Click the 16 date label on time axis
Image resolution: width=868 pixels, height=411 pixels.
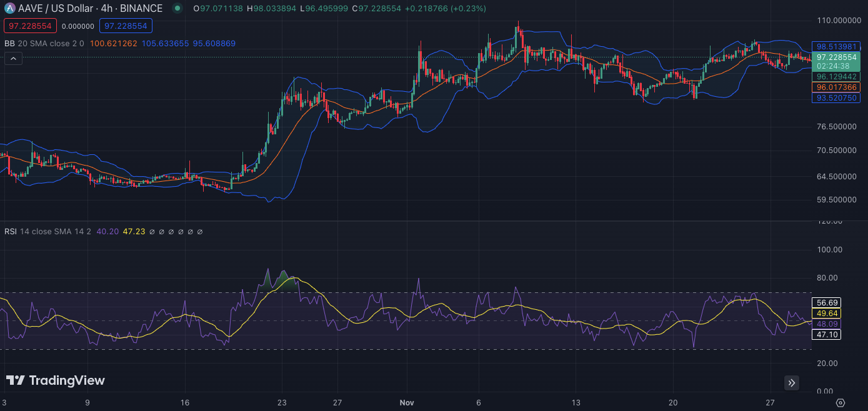point(184,402)
